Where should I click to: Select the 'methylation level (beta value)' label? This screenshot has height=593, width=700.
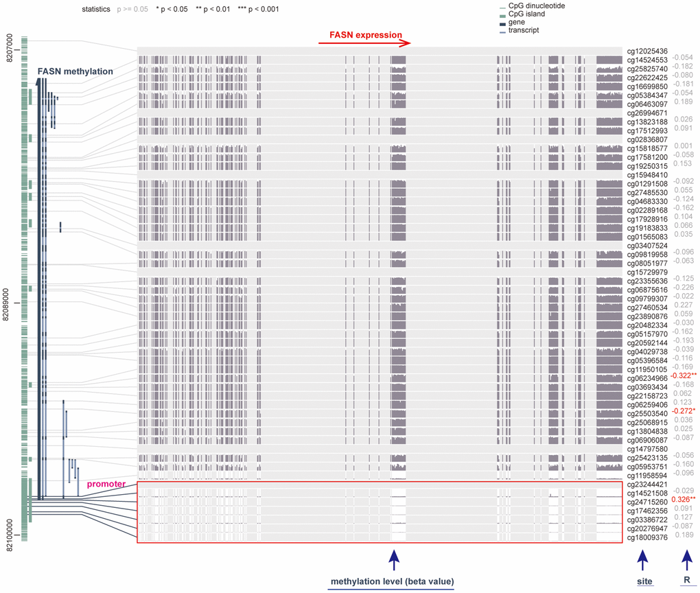pos(393,582)
